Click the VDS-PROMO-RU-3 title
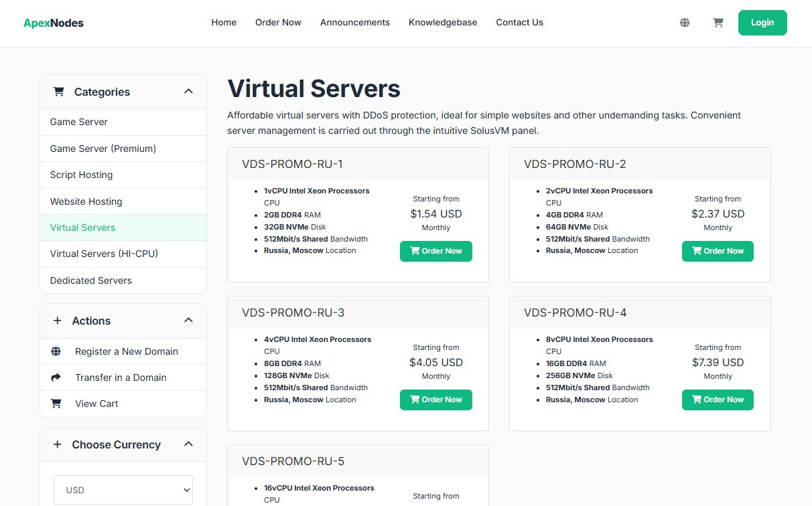This screenshot has height=506, width=812. pos(293,313)
